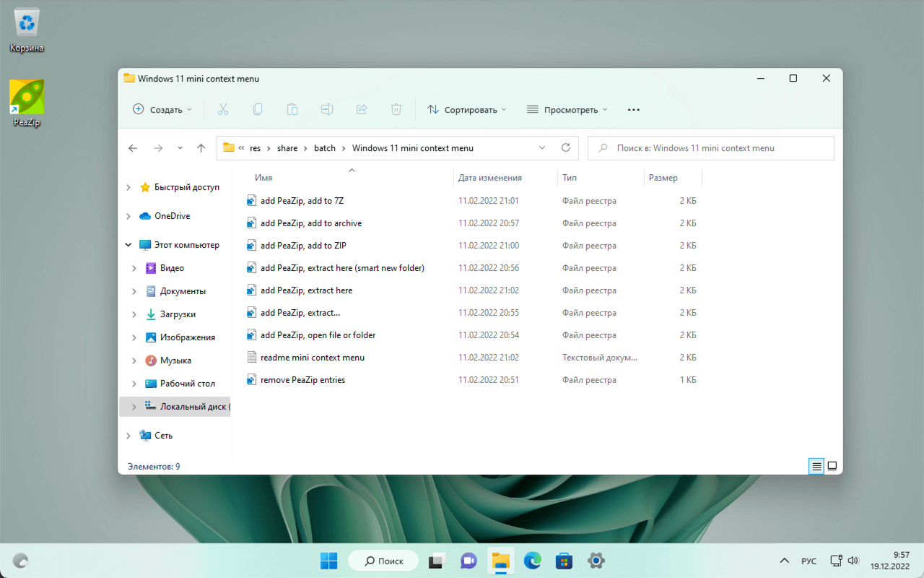The image size is (924, 578).
Task: Open the three-dots See more menu
Action: pyautogui.click(x=634, y=110)
